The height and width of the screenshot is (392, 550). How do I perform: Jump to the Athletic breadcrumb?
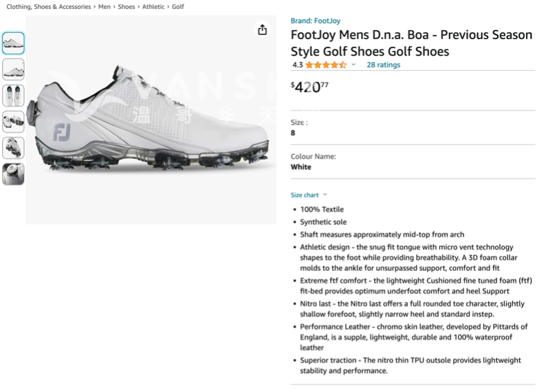click(153, 6)
